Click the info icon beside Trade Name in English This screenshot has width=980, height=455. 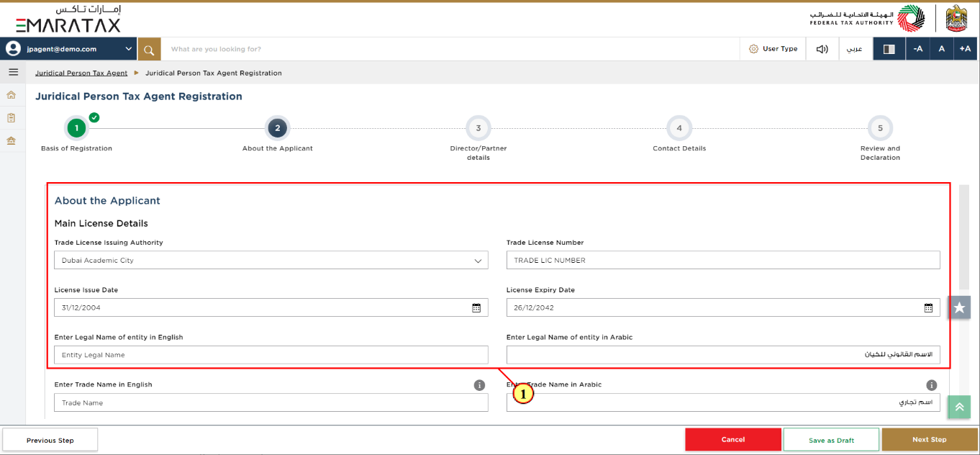pos(480,385)
